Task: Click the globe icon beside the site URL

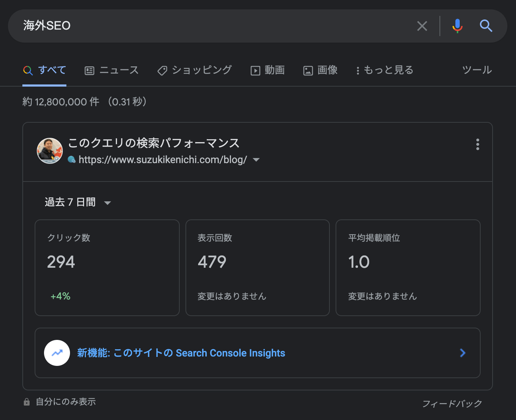Action: (72, 159)
